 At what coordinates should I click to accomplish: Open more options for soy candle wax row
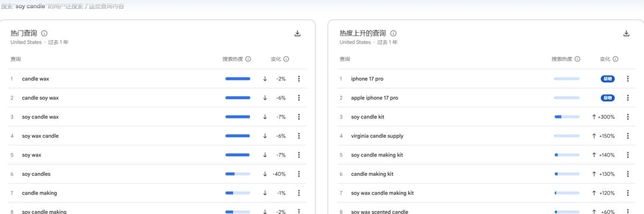(x=299, y=117)
